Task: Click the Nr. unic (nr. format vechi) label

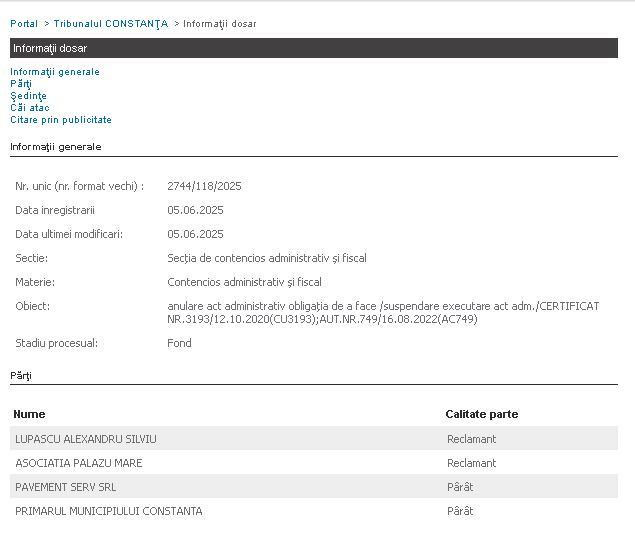Action: [x=79, y=186]
